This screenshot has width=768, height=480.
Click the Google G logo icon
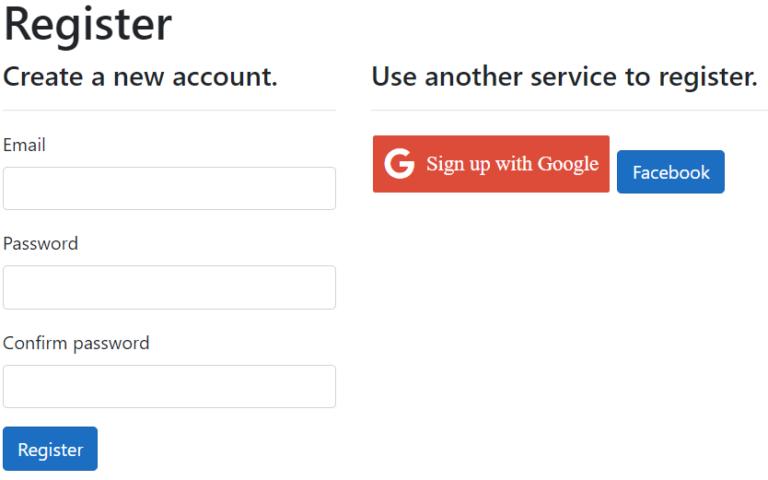399,164
